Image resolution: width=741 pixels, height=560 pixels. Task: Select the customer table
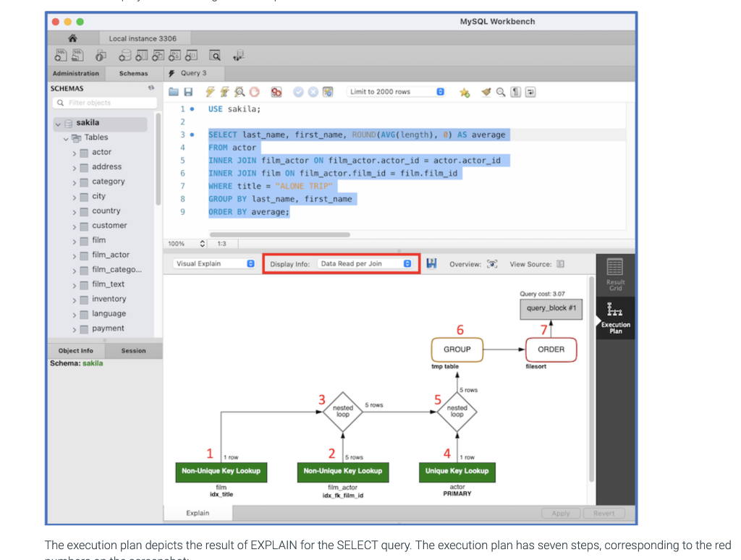(109, 226)
